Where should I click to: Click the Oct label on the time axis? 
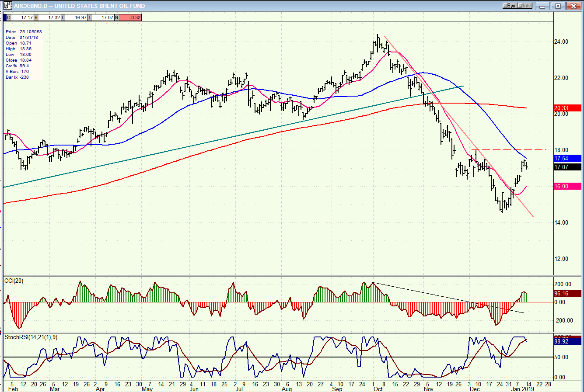point(378,389)
